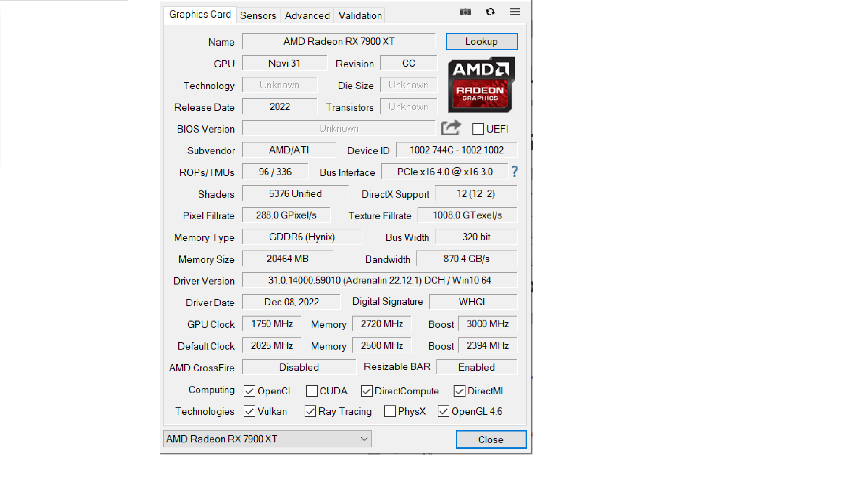Click the Transistors field
Viewport: 854px width, 504px height.
408,107
